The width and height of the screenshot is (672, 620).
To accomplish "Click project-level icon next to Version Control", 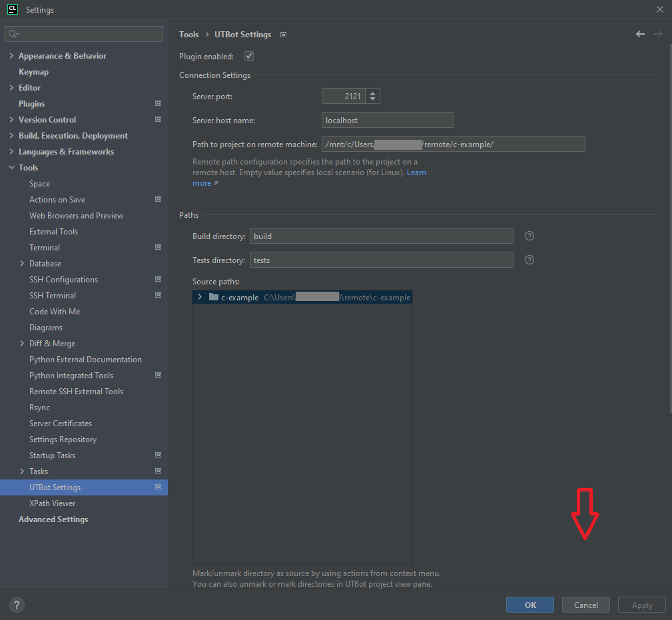I will tap(158, 120).
